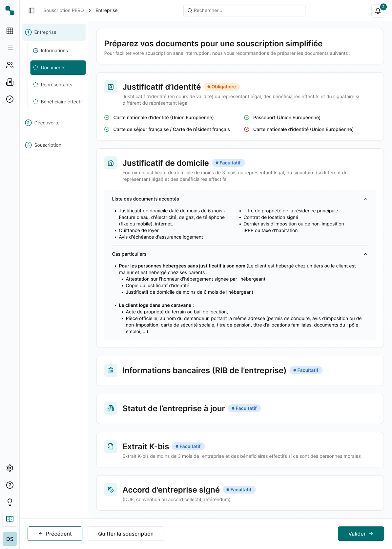Click the bank icon beside Informations bancaires
Viewport: 392px width, 549px height.
[111, 370]
